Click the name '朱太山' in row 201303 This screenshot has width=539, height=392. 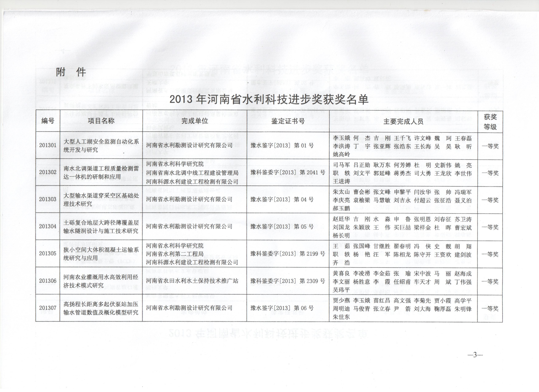(x=341, y=192)
